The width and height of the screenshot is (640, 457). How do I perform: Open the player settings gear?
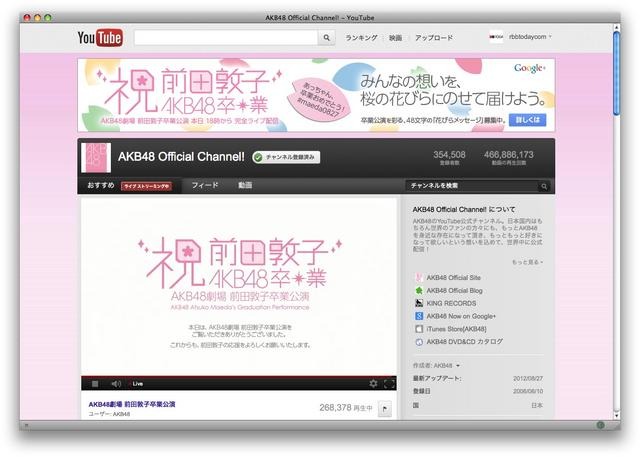pos(373,383)
